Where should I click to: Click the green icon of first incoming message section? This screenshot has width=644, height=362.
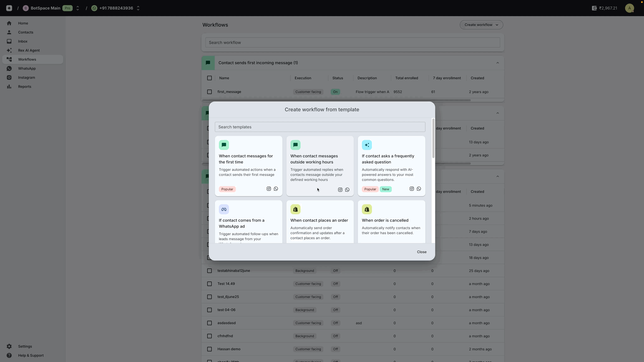[x=208, y=63]
